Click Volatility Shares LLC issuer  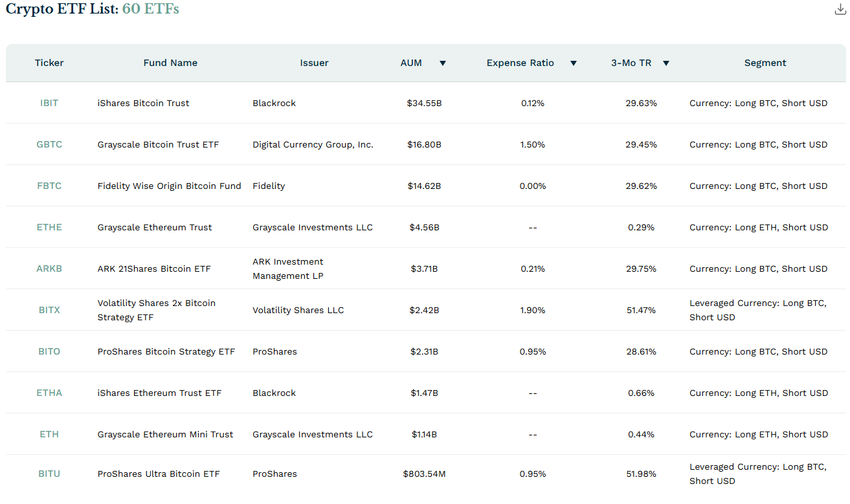click(x=298, y=310)
